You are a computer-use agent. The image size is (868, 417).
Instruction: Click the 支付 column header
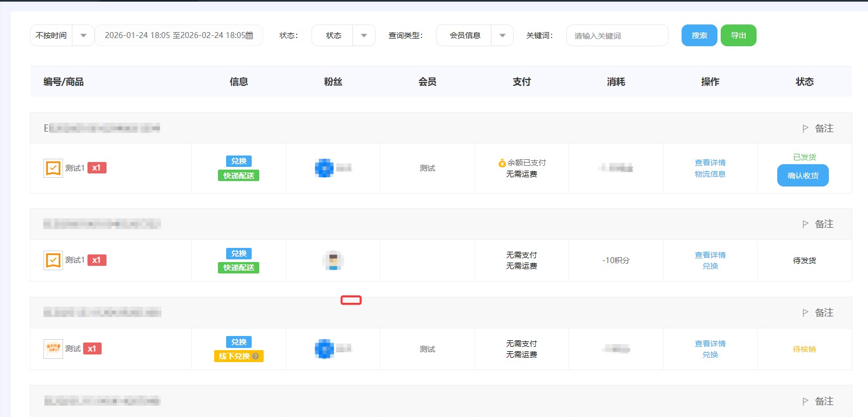click(522, 82)
